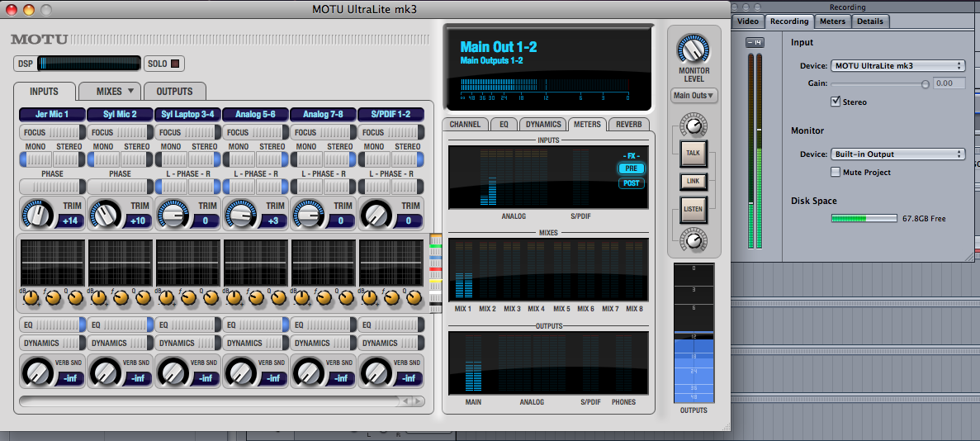Adjust Jer Mic 1 EQ Q knob
The height and width of the screenshot is (441, 980).
click(x=76, y=298)
